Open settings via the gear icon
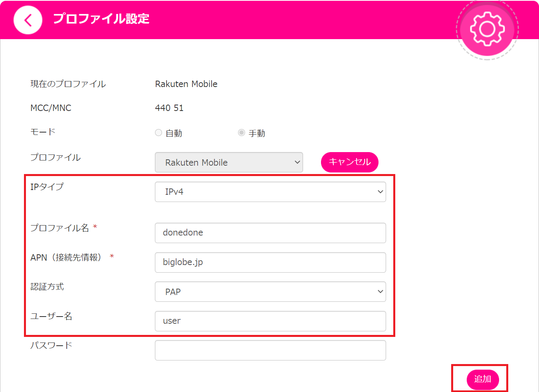Viewport: 539px width, 392px height. pyautogui.click(x=487, y=29)
